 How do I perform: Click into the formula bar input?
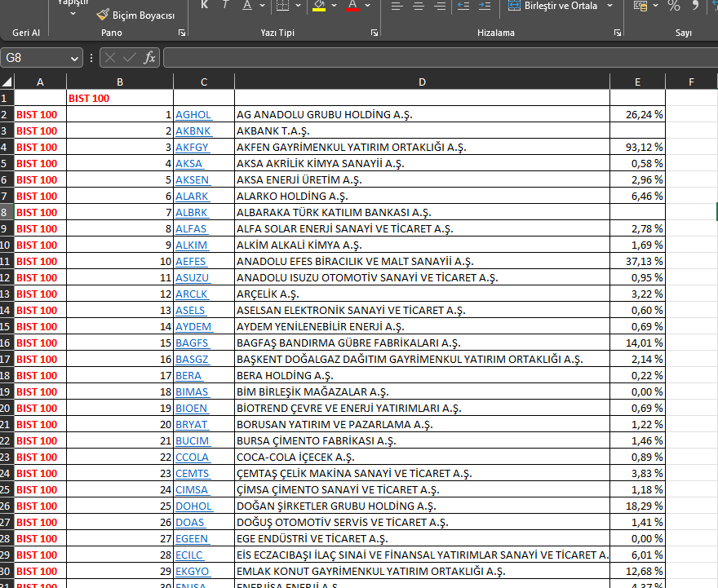coord(440,58)
